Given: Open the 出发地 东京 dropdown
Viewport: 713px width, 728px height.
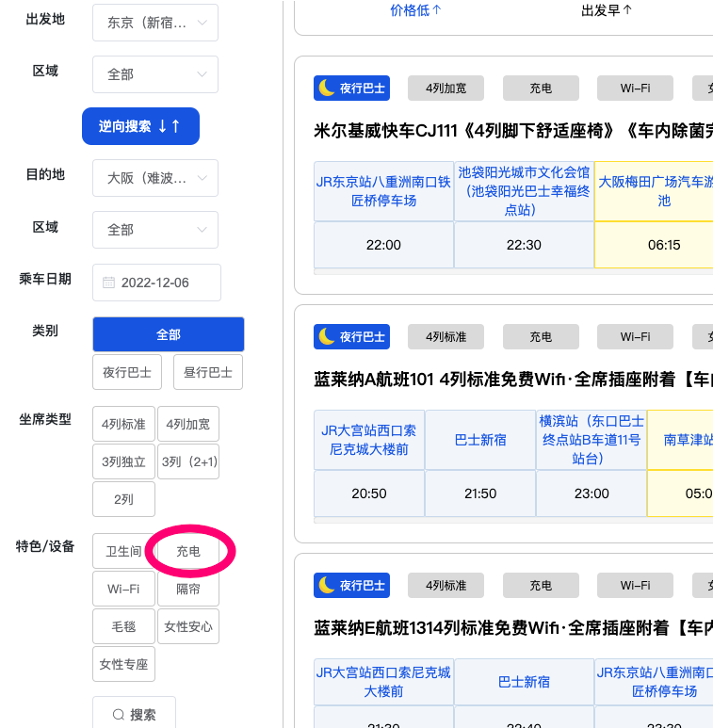Looking at the screenshot, I should click(x=155, y=23).
